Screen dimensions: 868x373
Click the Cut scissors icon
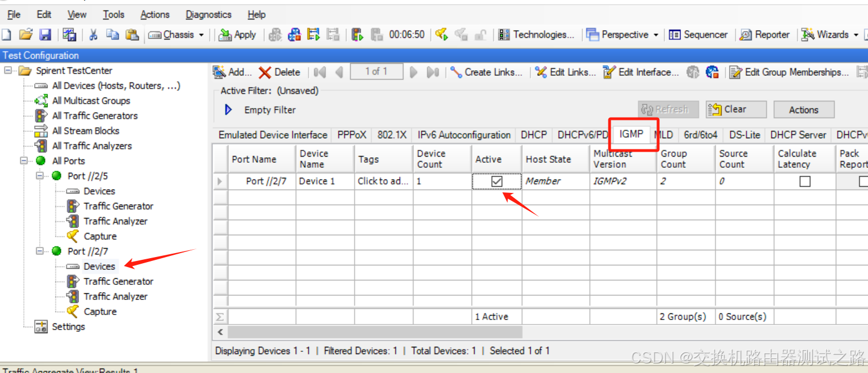pyautogui.click(x=93, y=35)
